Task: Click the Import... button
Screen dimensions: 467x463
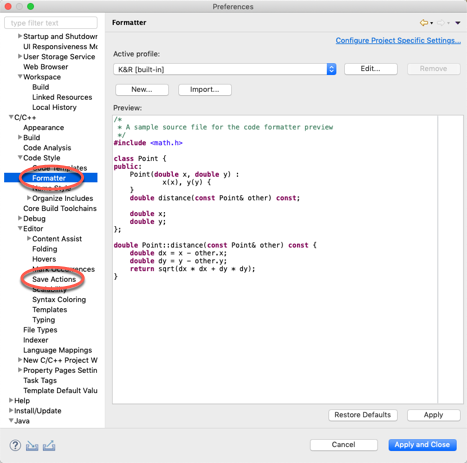Action: pos(205,90)
